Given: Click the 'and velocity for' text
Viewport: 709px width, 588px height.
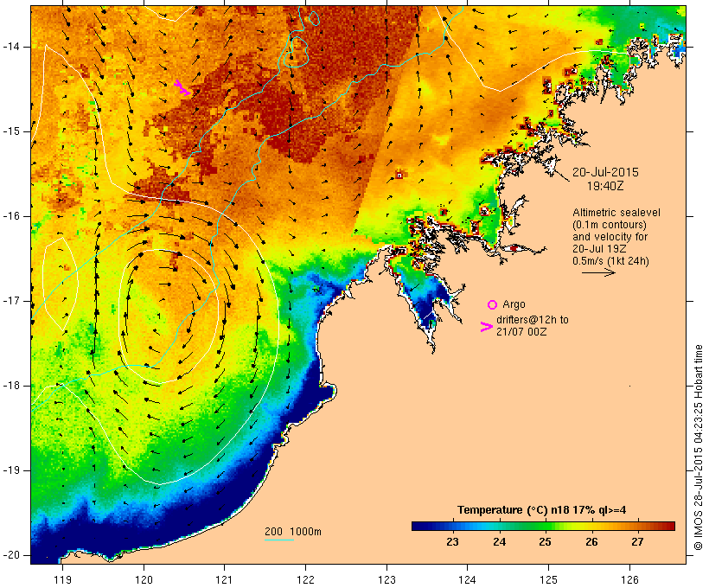Looking at the screenshot, I should tap(610, 237).
